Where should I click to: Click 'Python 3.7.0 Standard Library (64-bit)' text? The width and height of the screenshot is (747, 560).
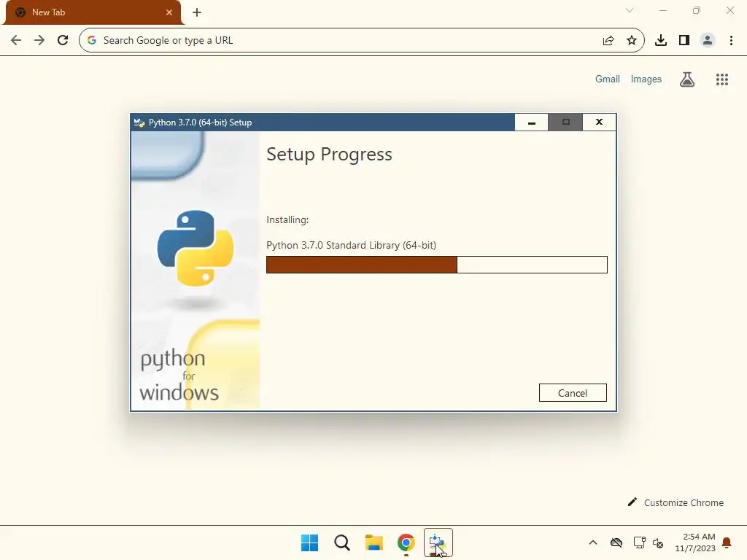[351, 245]
